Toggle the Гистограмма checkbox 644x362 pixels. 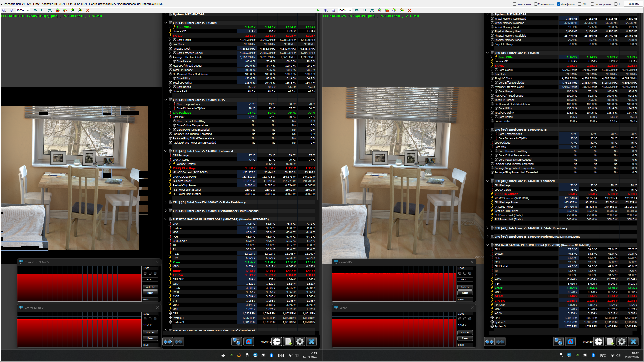coord(592,4)
